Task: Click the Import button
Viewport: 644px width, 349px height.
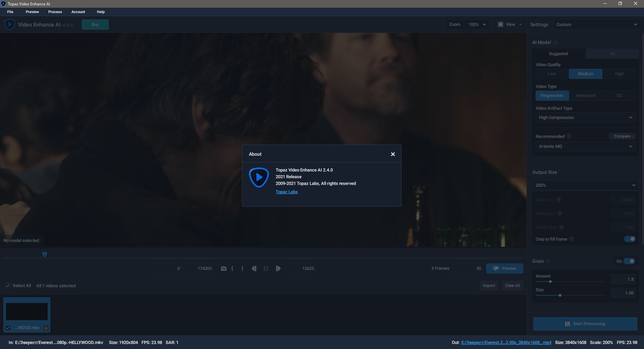Action: tap(489, 286)
